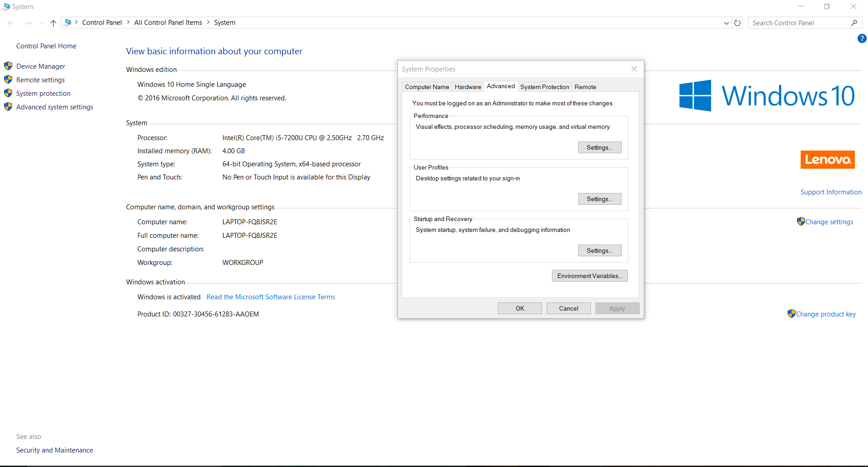Switch to the Hardware tab
868x467 pixels.
click(x=468, y=87)
